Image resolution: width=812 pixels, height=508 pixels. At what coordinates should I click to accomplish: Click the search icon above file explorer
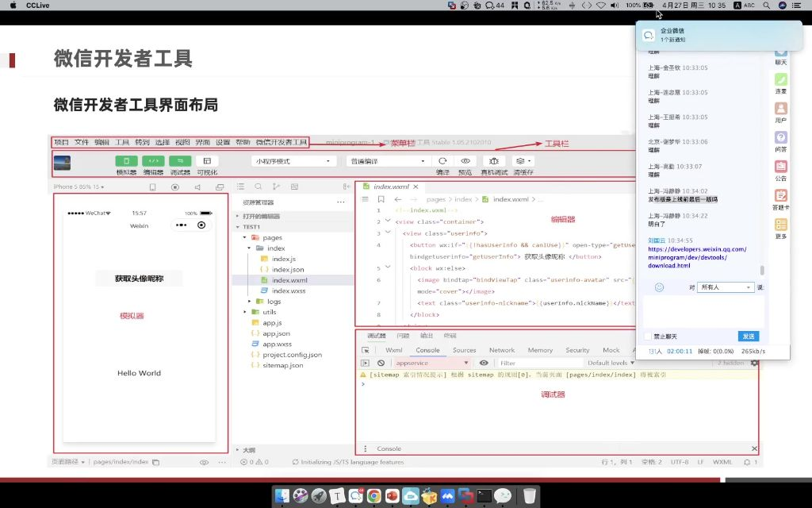click(258, 187)
